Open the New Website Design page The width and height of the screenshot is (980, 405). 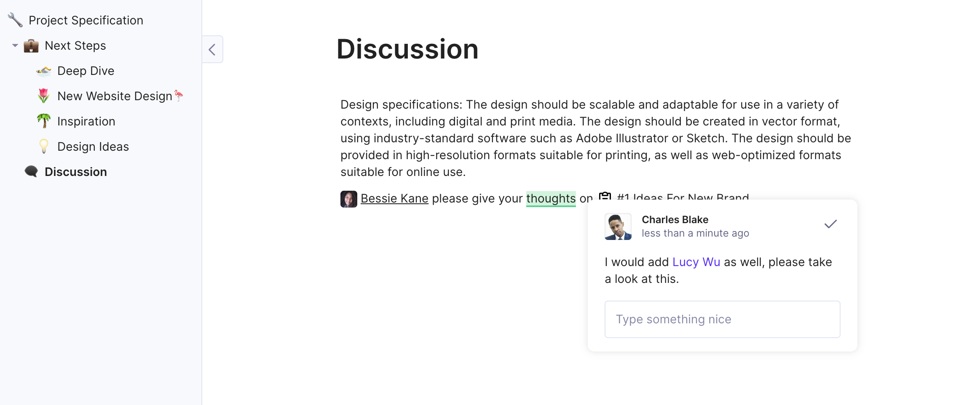coord(115,96)
